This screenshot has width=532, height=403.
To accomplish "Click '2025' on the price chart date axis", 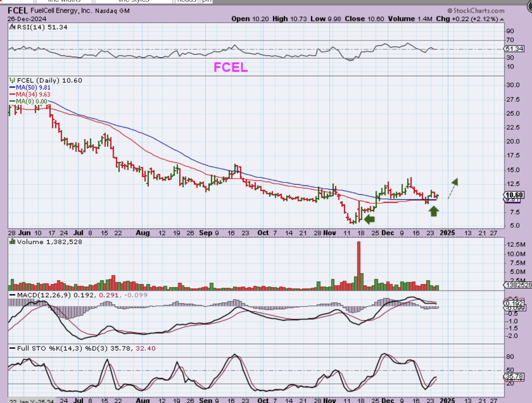I will 448,233.
